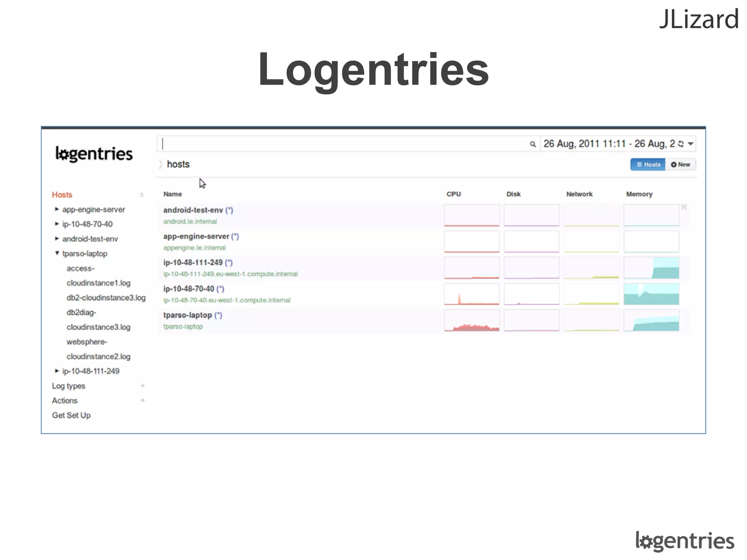Click Network column header
The height and width of the screenshot is (560, 747).
(580, 194)
